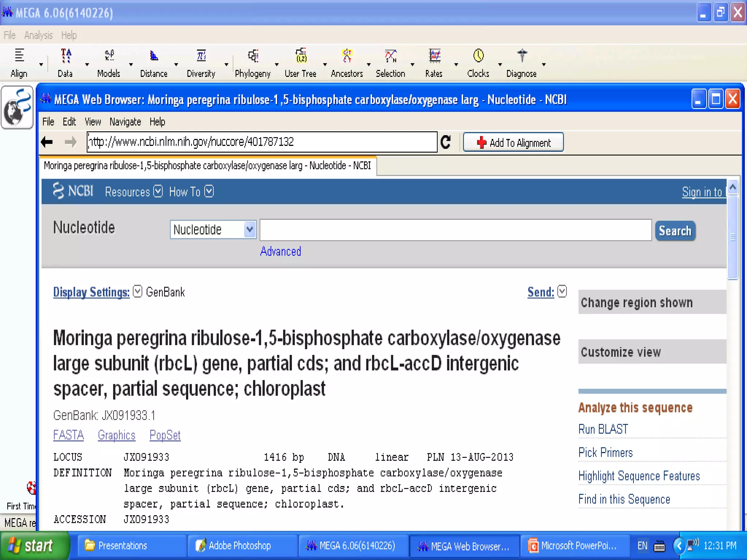Click the NCBI logo
Screen dimensions: 747x560
point(73,191)
